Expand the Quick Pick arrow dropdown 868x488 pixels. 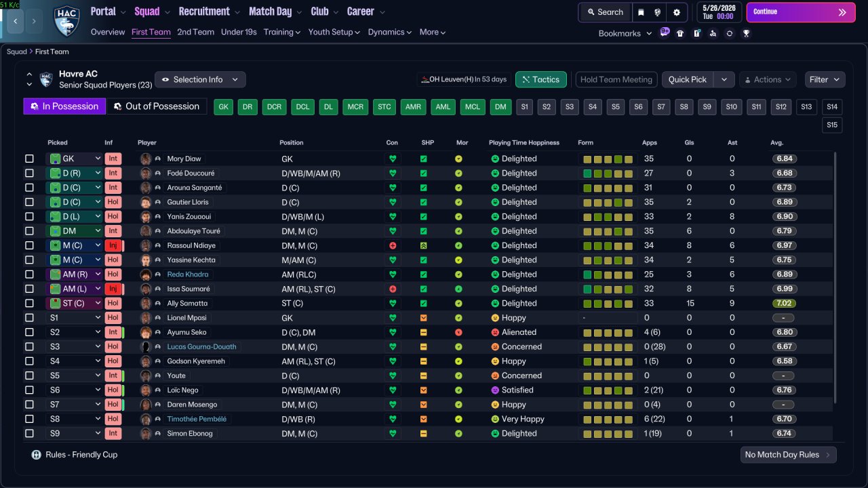(724, 79)
